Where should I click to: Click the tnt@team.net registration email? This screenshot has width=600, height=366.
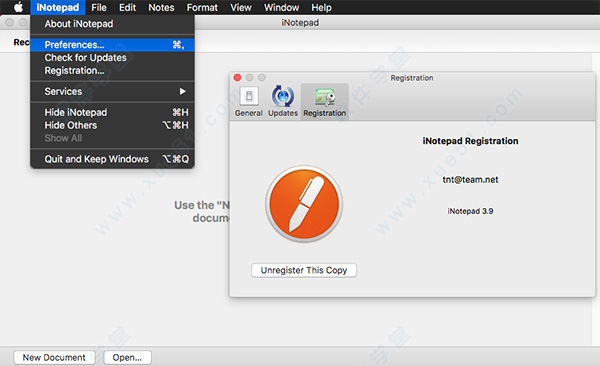pyautogui.click(x=470, y=180)
